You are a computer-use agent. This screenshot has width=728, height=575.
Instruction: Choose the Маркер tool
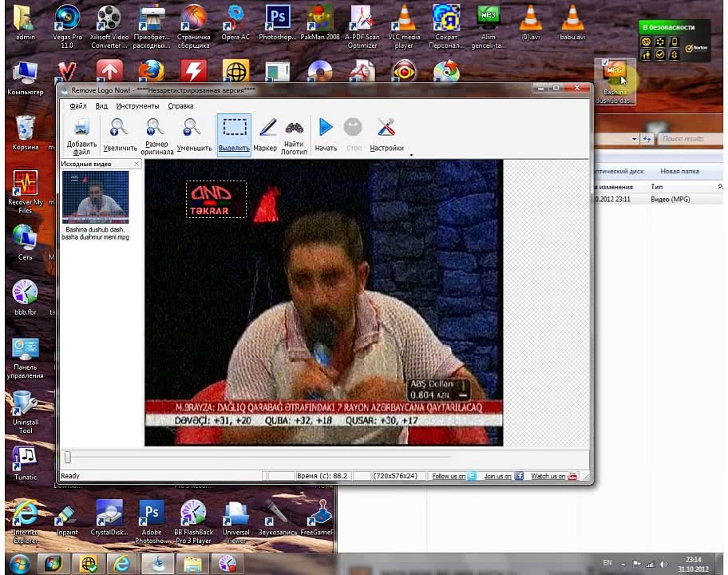tap(265, 136)
